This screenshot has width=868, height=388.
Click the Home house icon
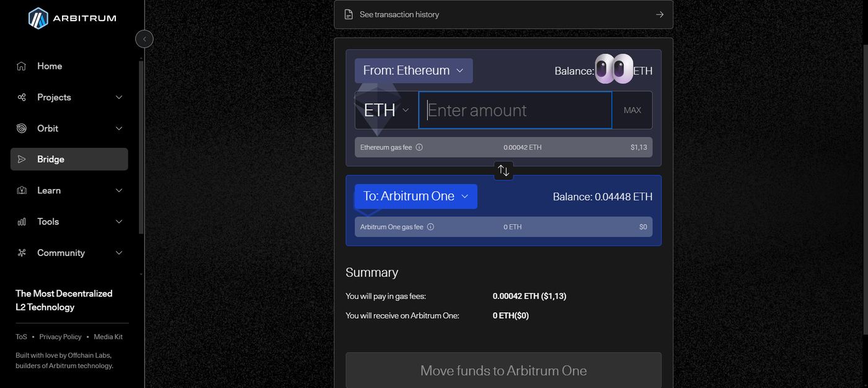pyautogui.click(x=22, y=66)
